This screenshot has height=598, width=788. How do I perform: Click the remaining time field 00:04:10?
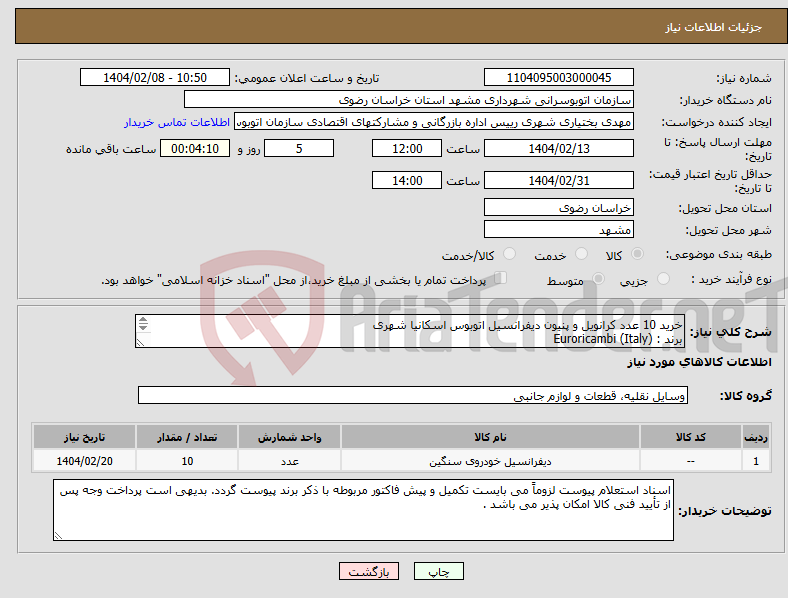click(195, 149)
